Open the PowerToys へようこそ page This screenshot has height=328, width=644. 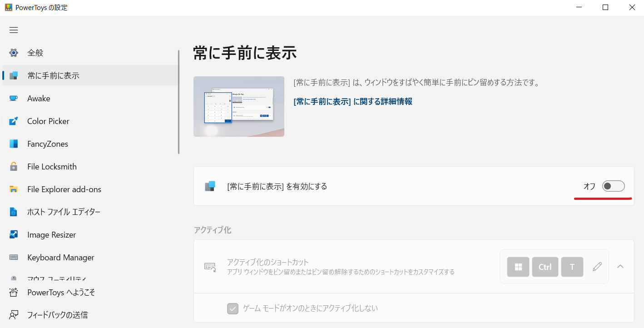pyautogui.click(x=90, y=292)
